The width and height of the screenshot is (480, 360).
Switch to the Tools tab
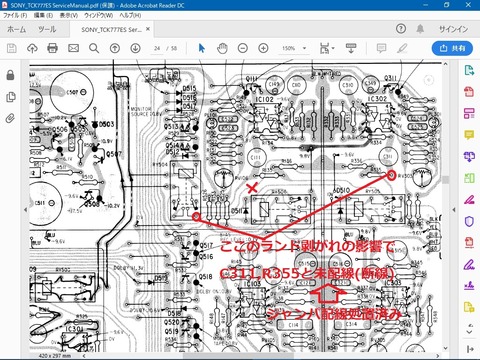coord(47,29)
